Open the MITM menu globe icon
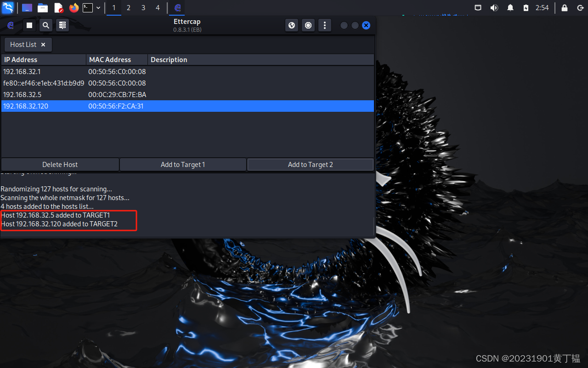 [x=292, y=25]
